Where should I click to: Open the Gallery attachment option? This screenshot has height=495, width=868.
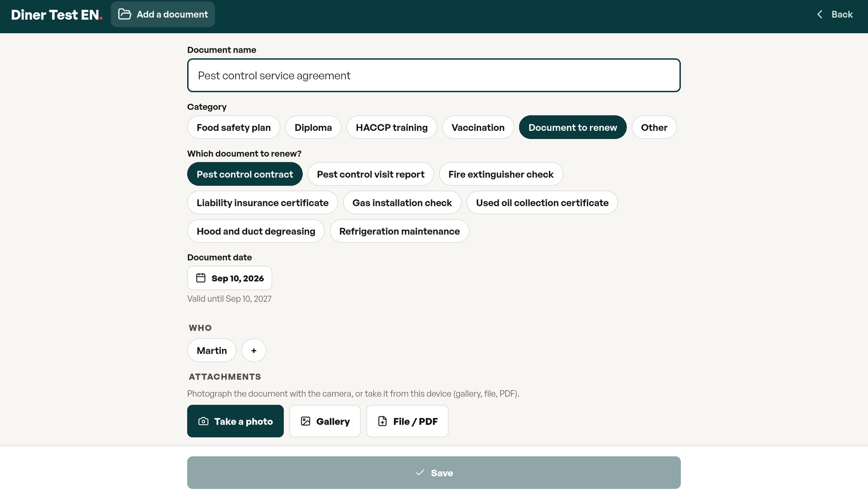325,421
